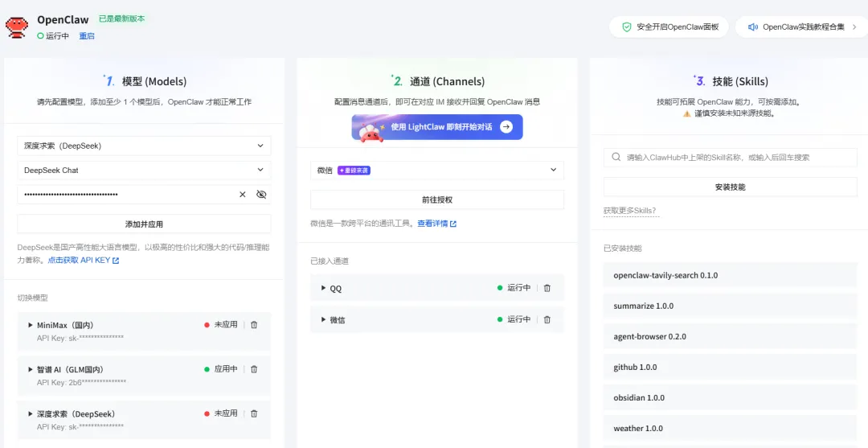868x448 pixels.
Task: Click external link icon next to 查看详情
Action: tap(453, 224)
